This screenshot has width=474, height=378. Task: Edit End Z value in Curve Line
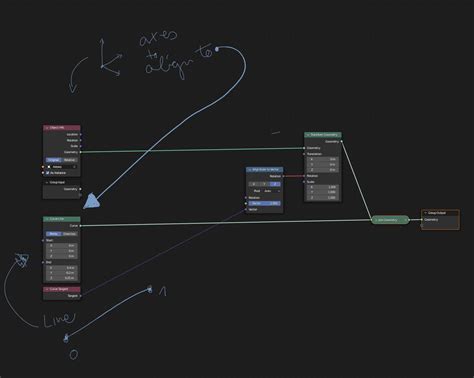pos(62,278)
